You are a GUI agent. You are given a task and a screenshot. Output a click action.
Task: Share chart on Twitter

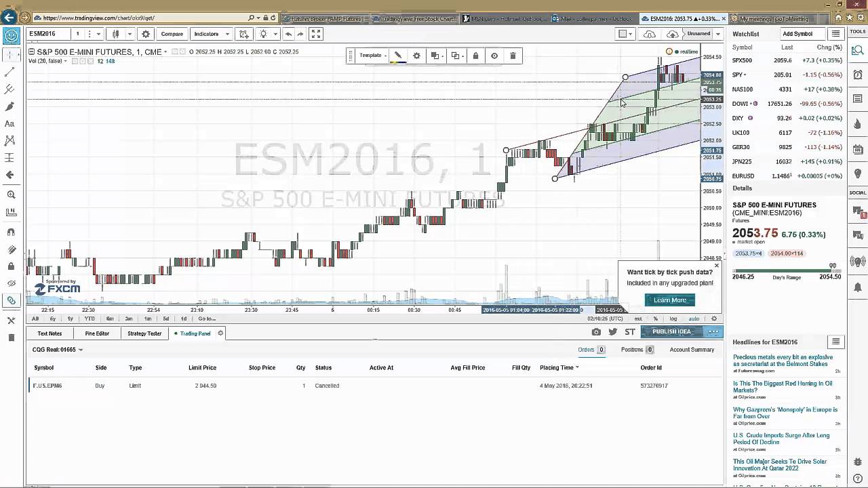[x=612, y=331]
